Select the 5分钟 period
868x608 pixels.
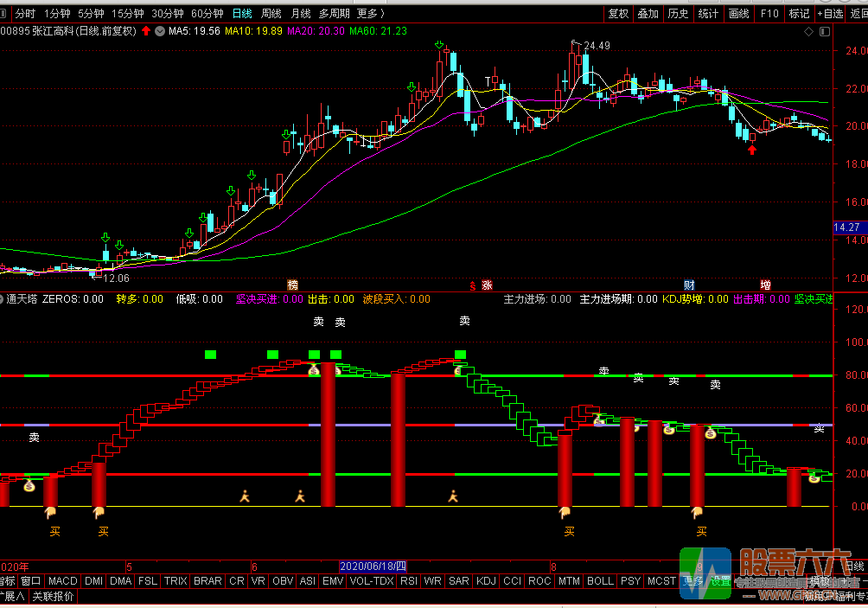click(x=91, y=14)
